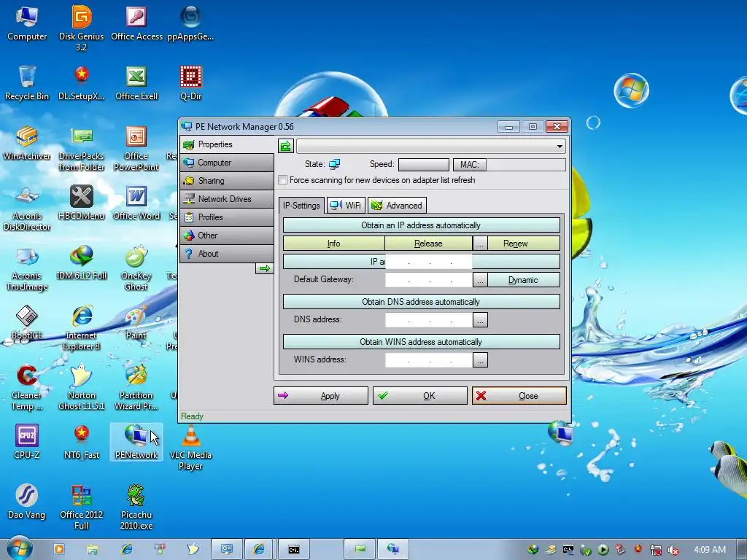Open the Sharing section
This screenshot has height=560, width=747.
pos(227,181)
